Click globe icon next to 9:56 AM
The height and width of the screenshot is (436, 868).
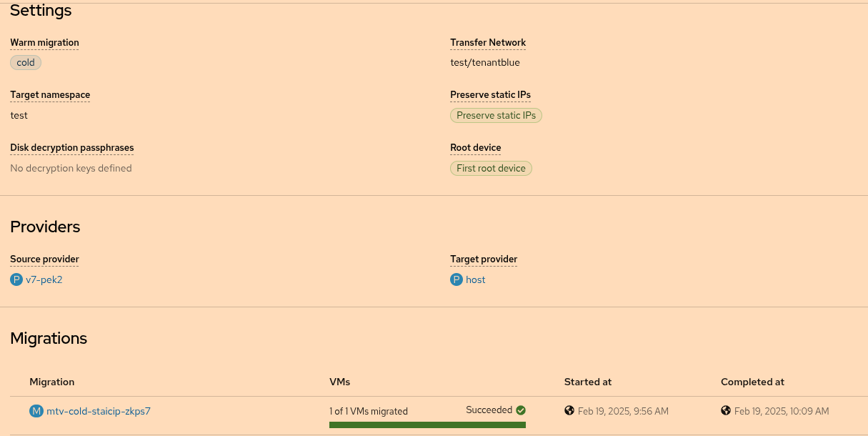569,410
